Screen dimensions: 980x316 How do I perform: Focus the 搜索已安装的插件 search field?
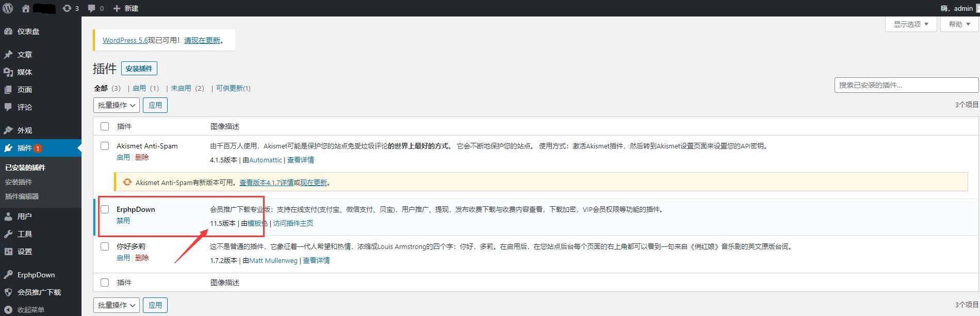coord(906,85)
